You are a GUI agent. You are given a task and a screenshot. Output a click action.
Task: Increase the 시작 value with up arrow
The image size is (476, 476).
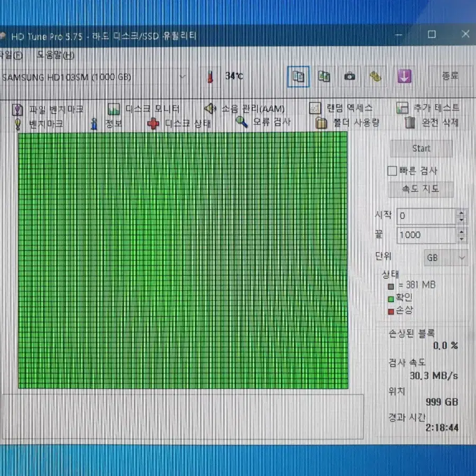pyautogui.click(x=461, y=213)
